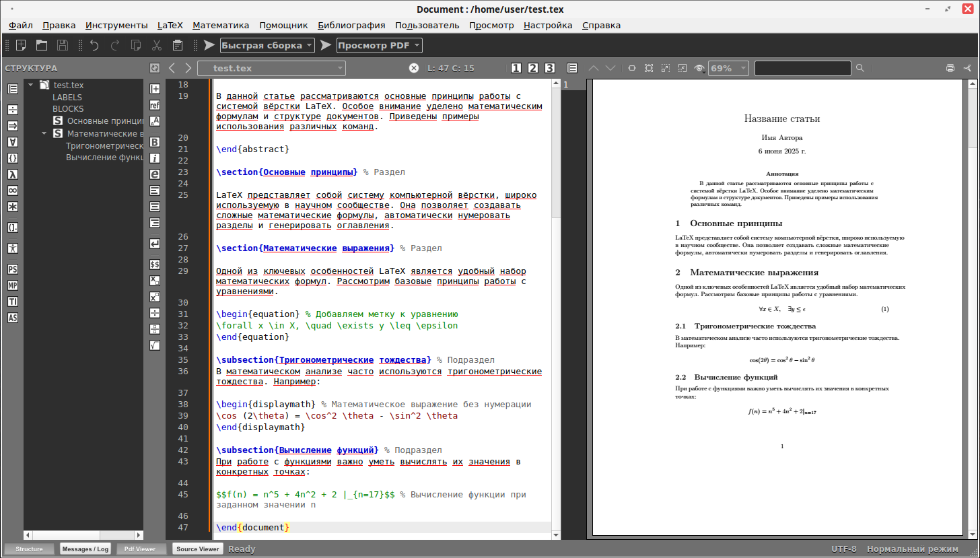
Task: Toggle the Structure panel button in status bar
Action: (x=30, y=549)
